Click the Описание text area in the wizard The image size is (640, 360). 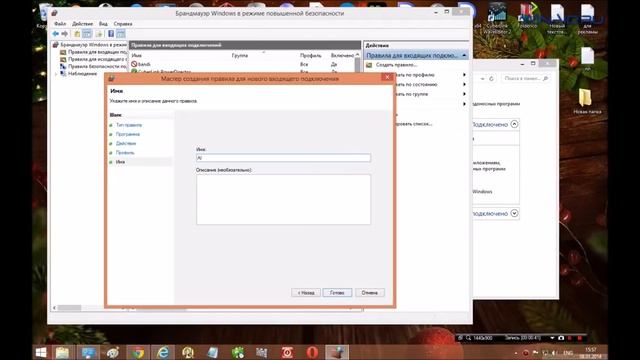[x=283, y=199]
